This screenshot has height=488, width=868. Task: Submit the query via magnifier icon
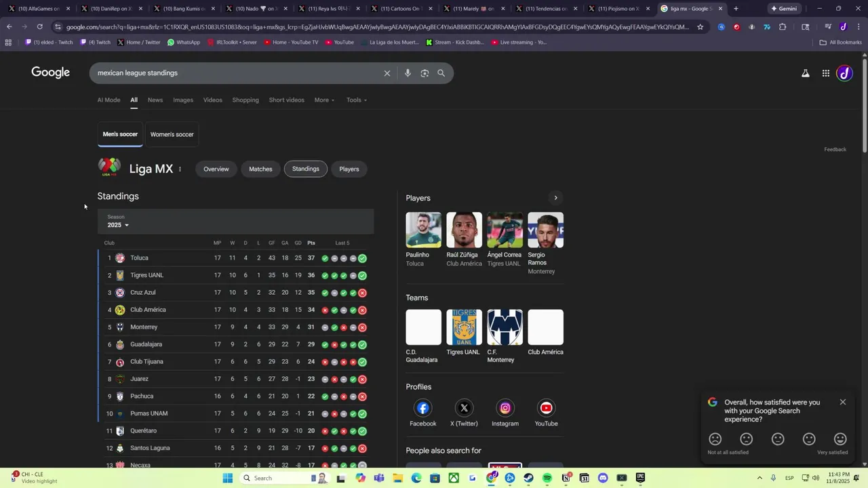click(441, 73)
